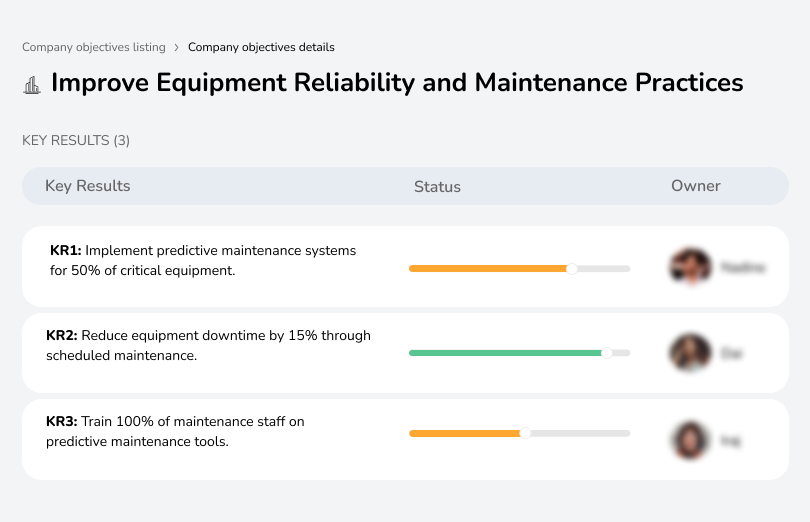Adjust the KR1 orange progress slider handle
This screenshot has width=810, height=522.
(x=571, y=269)
